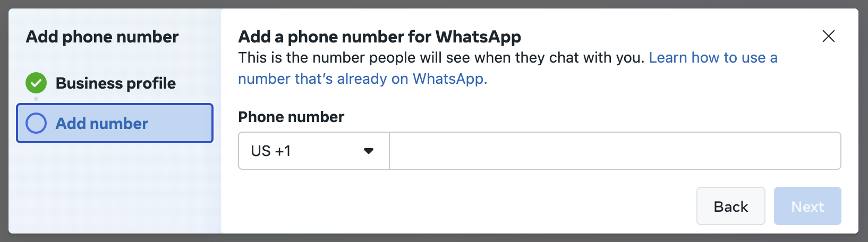Click the 'Add a phone number for WhatsApp' heading
Screen dimensions: 868x242
tap(379, 37)
